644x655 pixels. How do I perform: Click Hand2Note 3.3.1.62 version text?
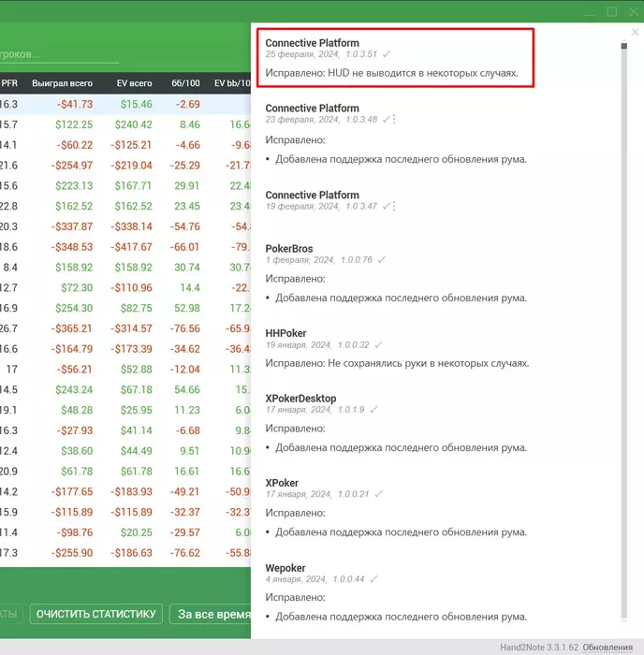point(539,648)
